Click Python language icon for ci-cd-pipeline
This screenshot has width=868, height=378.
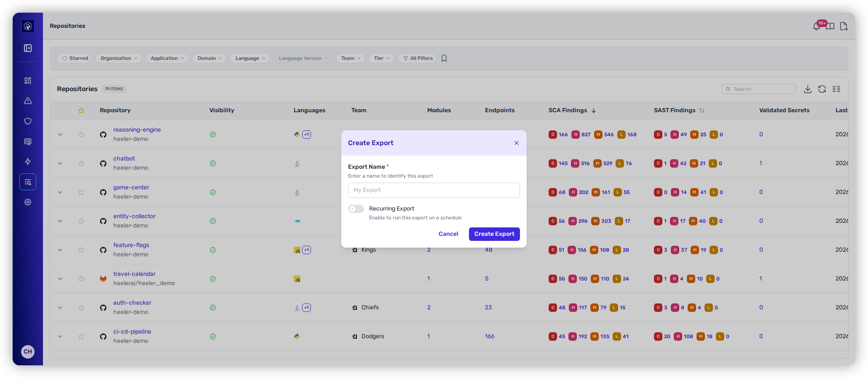tap(297, 336)
